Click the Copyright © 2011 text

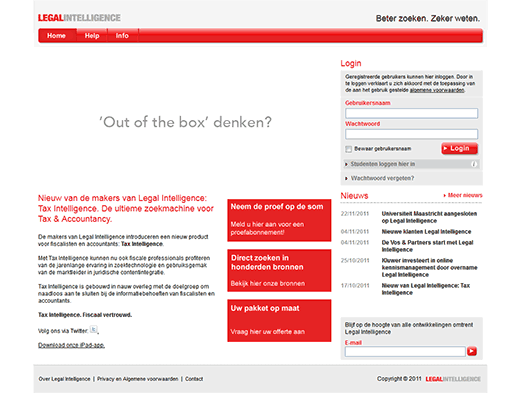pos(399,379)
